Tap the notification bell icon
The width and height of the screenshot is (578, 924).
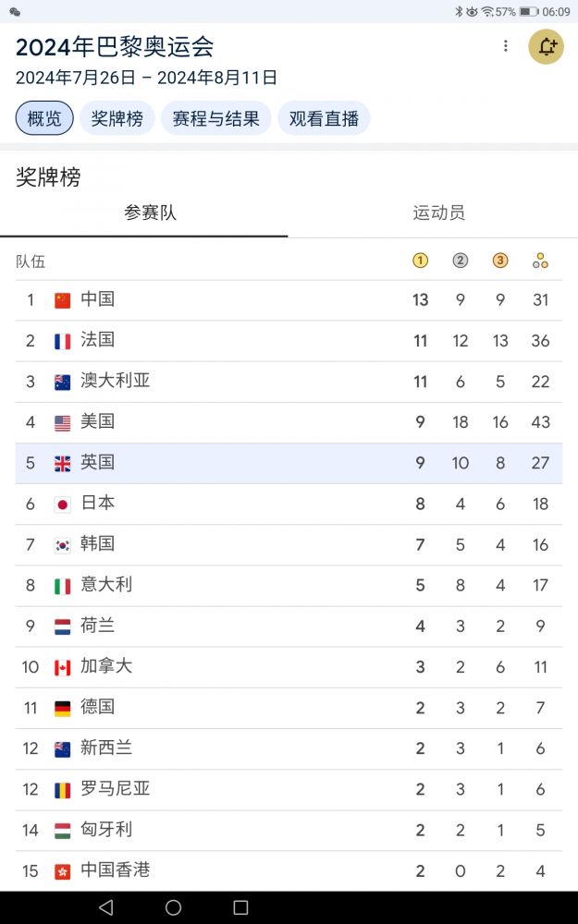546,47
